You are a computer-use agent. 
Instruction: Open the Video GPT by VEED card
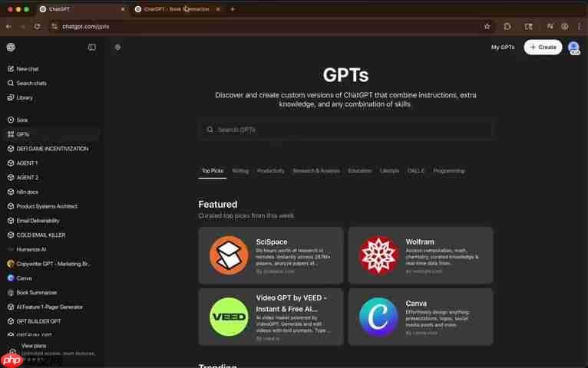271,317
